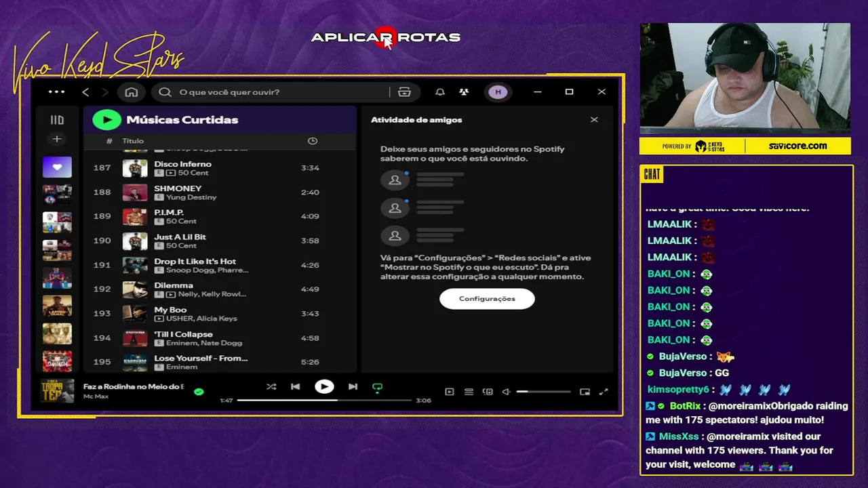Open artist link under 'Till I Collapse
This screenshot has height=488, width=868.
coord(204,343)
